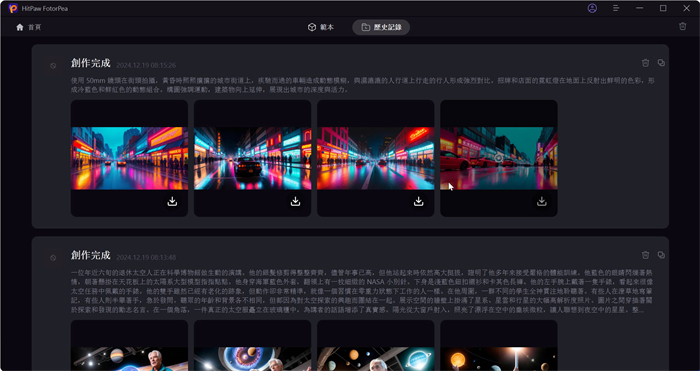This screenshot has height=371, width=700.
Task: Delete the 08:13:48 creation record
Action: (x=645, y=255)
